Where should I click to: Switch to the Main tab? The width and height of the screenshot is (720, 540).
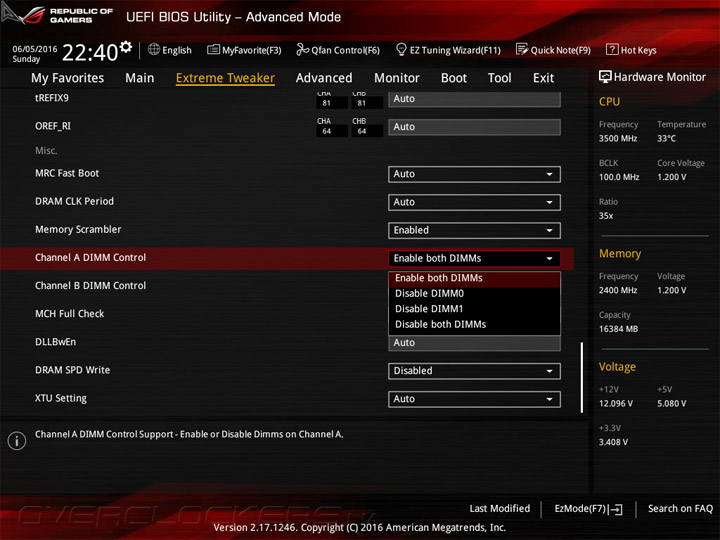pyautogui.click(x=140, y=78)
